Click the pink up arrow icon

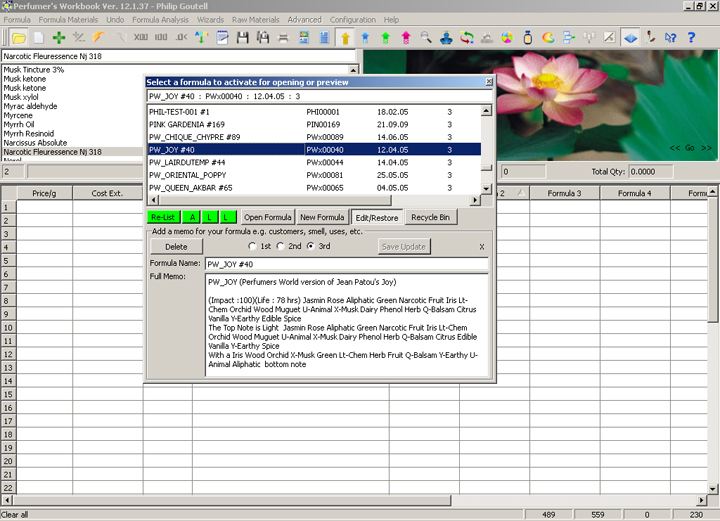click(x=406, y=38)
